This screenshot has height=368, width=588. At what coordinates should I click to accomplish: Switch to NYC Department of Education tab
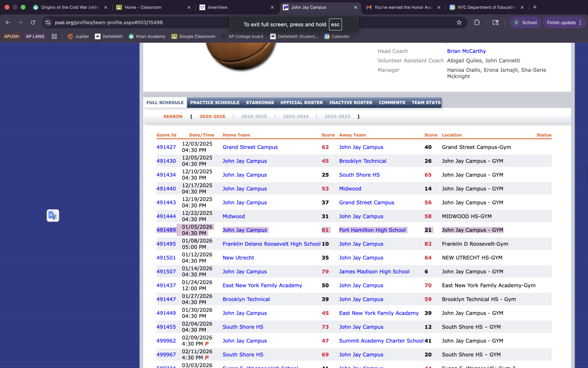click(x=486, y=7)
